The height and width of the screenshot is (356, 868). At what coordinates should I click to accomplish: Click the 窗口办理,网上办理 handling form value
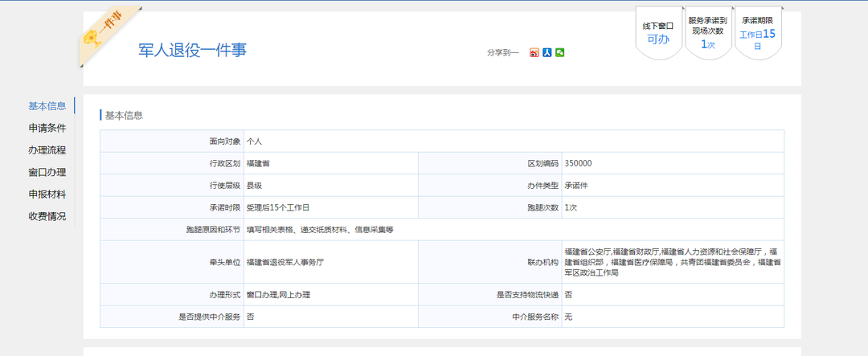pyautogui.click(x=278, y=295)
